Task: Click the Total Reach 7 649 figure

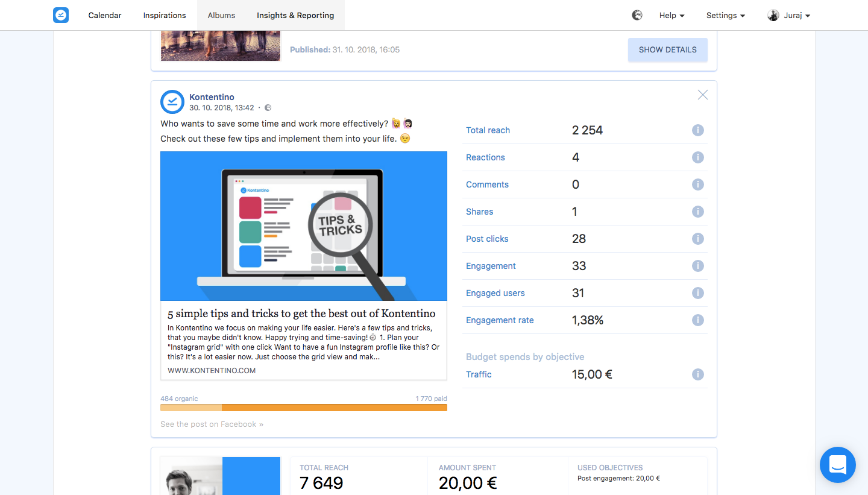Action: coord(321,483)
